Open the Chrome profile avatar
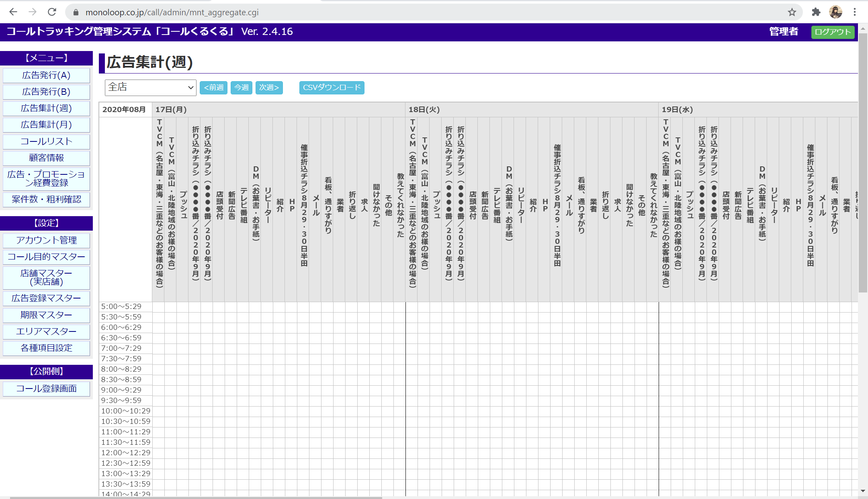 click(x=835, y=12)
